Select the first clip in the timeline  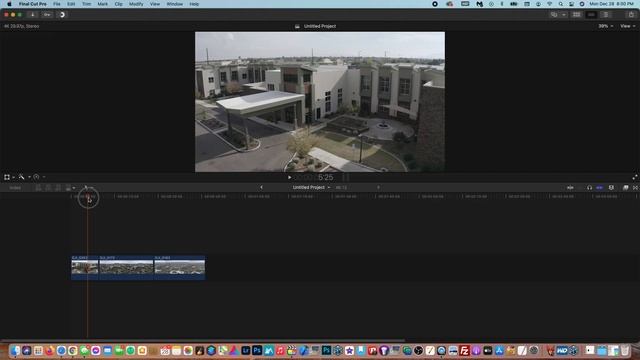(x=85, y=267)
